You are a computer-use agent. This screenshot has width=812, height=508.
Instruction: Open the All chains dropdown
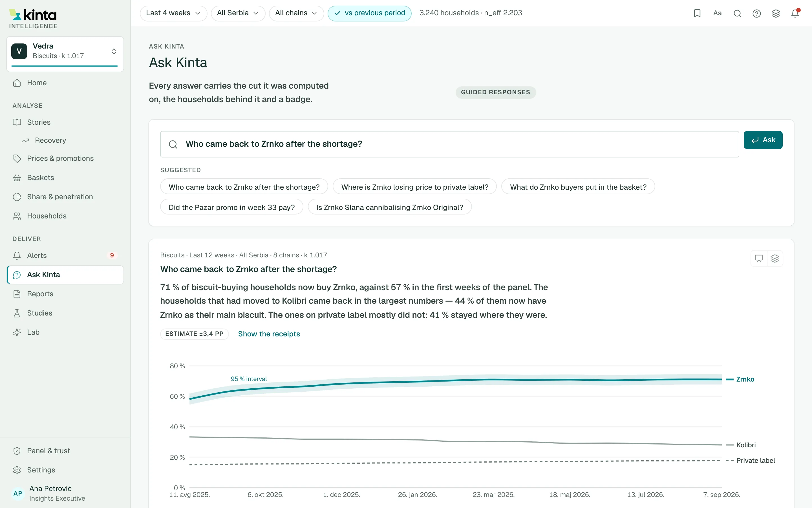click(x=296, y=13)
